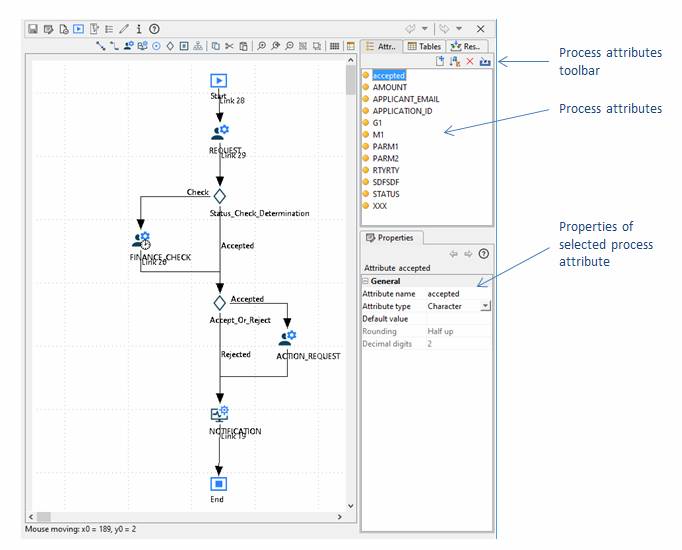
Task: Open the Attribute type dropdown
Action: 485,307
